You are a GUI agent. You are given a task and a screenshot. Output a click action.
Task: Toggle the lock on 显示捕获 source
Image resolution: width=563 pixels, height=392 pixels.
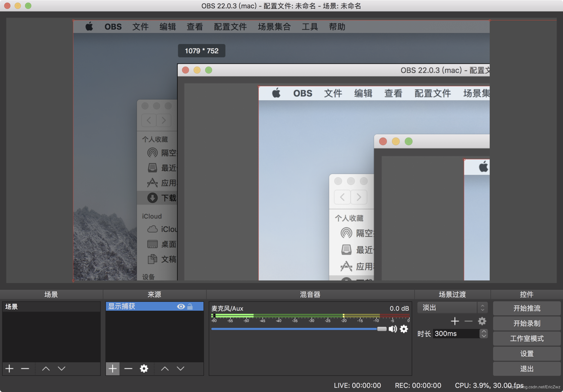(190, 307)
